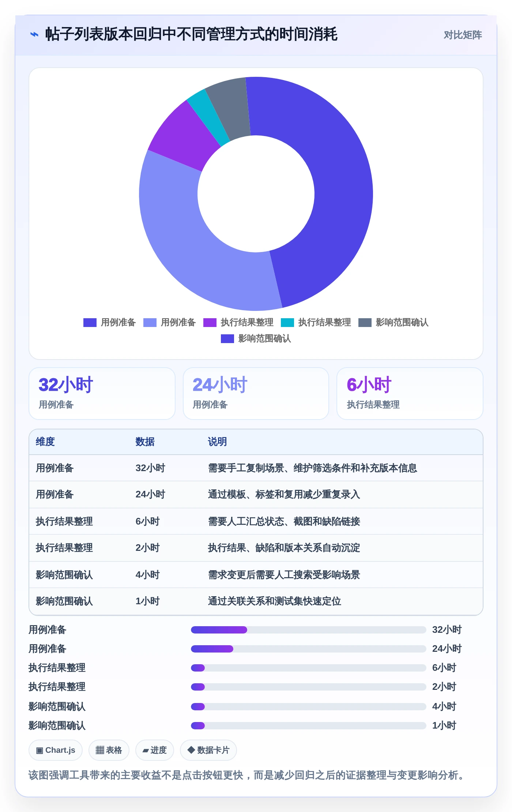Click the progress bar labeled 32小时

308,630
